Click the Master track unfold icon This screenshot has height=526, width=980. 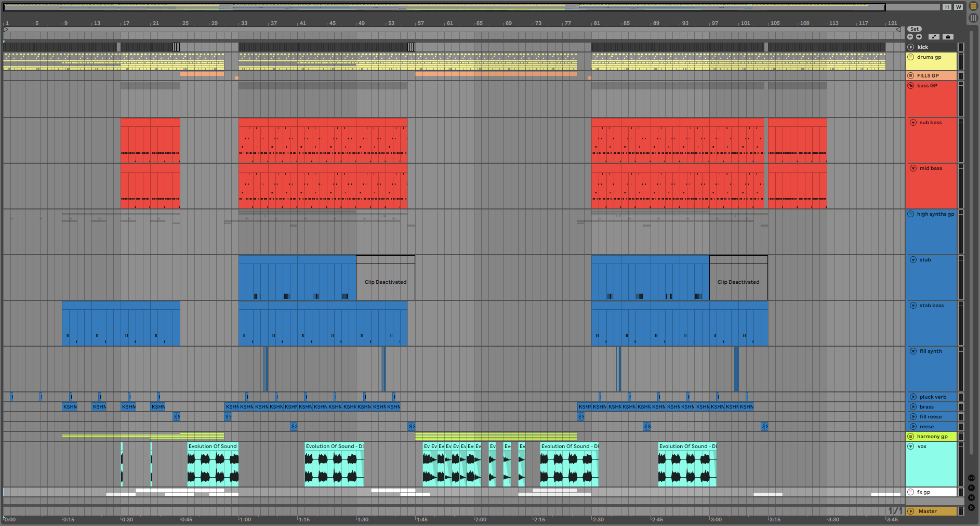[x=911, y=511]
